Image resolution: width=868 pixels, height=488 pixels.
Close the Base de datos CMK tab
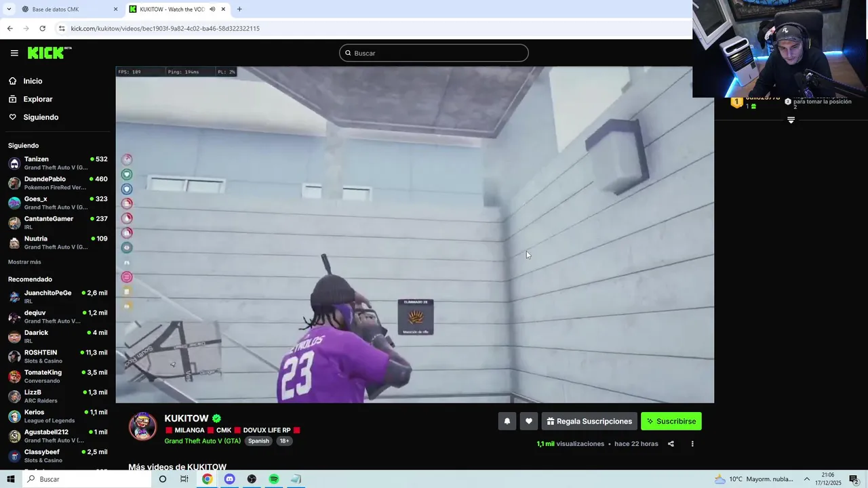click(115, 9)
